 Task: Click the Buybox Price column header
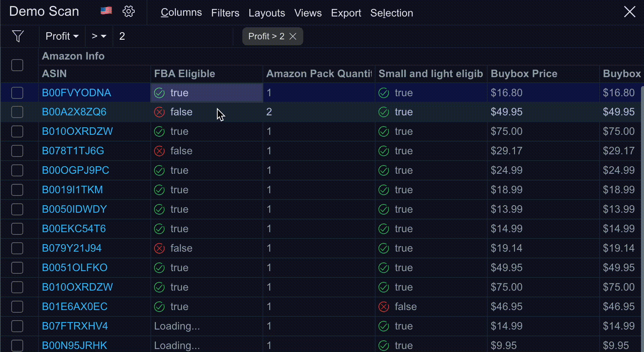pyautogui.click(x=524, y=74)
